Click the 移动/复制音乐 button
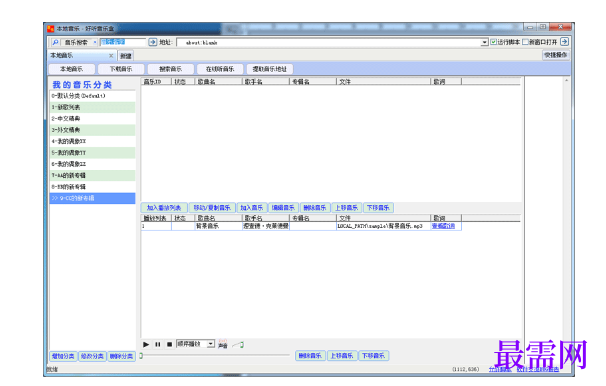 pyautogui.click(x=212, y=208)
